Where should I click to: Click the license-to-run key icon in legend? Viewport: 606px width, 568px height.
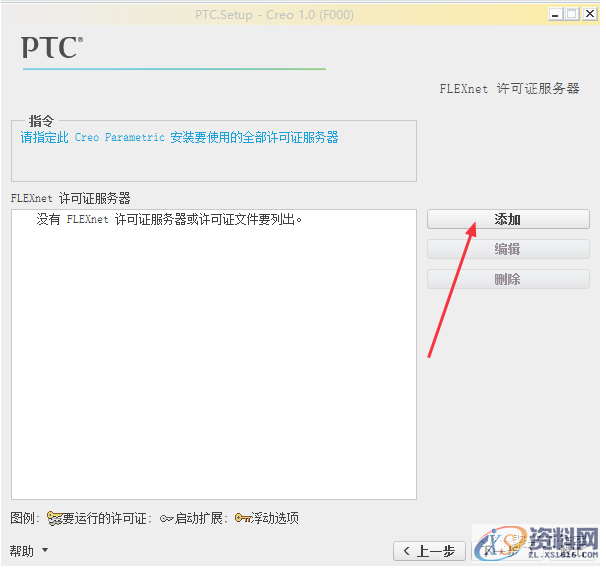click(x=54, y=518)
